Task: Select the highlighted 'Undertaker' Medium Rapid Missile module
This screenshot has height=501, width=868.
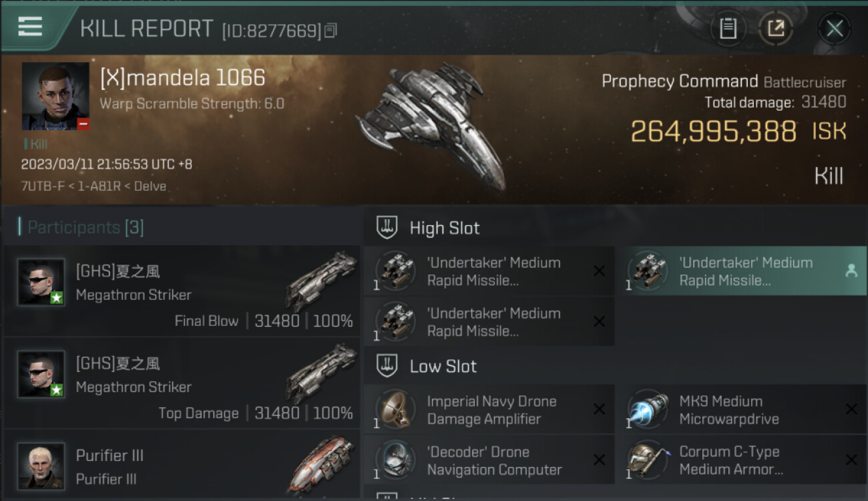Action: (741, 271)
